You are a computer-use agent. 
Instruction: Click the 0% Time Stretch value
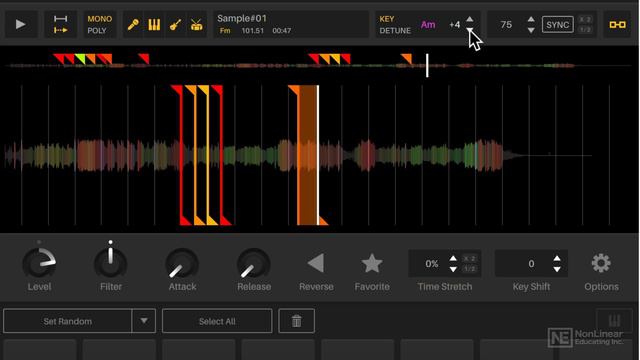pos(432,264)
